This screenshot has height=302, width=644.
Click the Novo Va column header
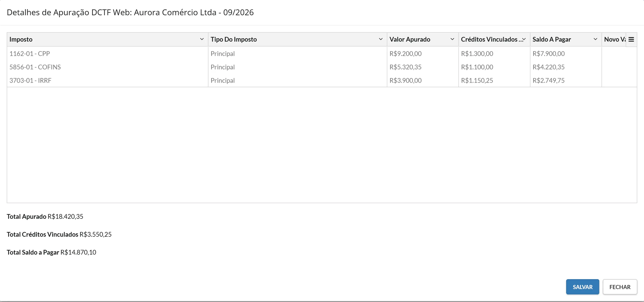tap(614, 39)
